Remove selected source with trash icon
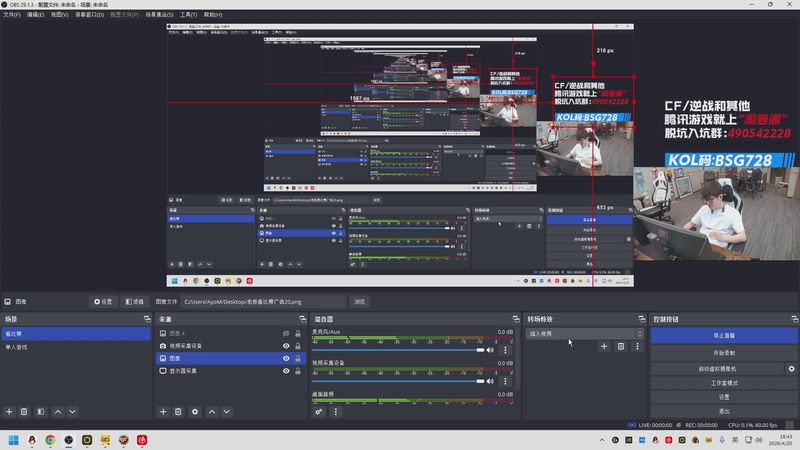800x450 pixels. click(x=178, y=411)
